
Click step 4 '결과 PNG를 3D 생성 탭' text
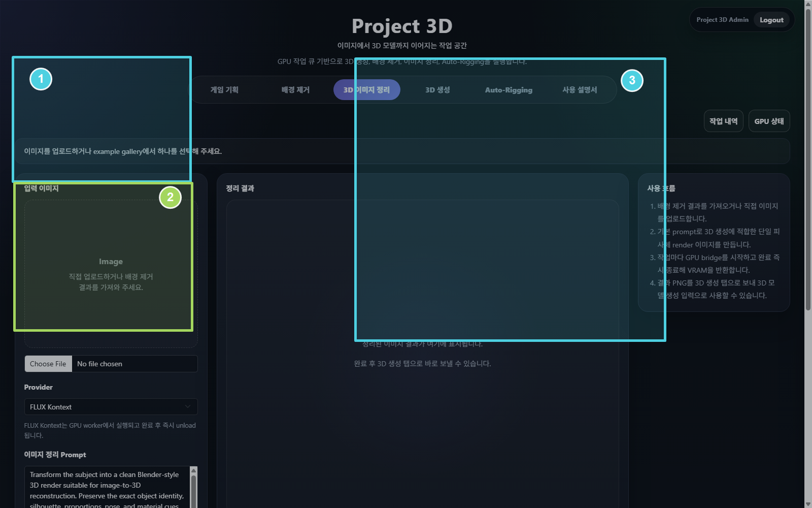coord(716,289)
